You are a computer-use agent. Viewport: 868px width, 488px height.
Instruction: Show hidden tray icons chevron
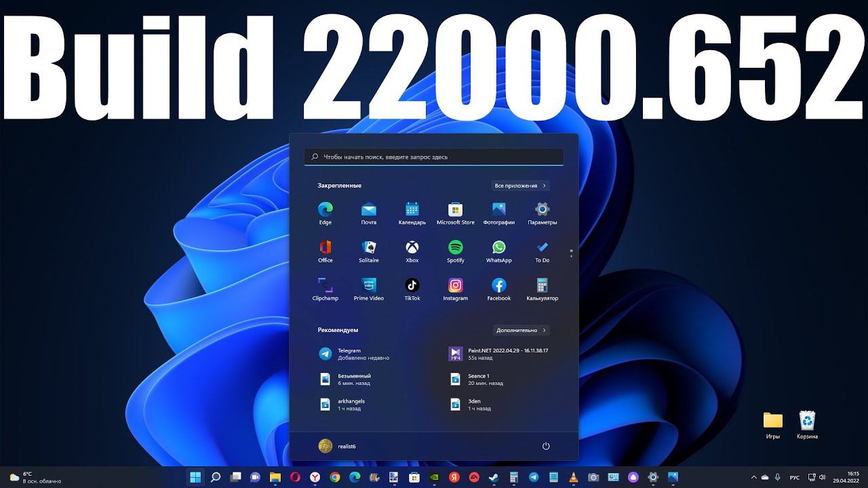(x=753, y=477)
